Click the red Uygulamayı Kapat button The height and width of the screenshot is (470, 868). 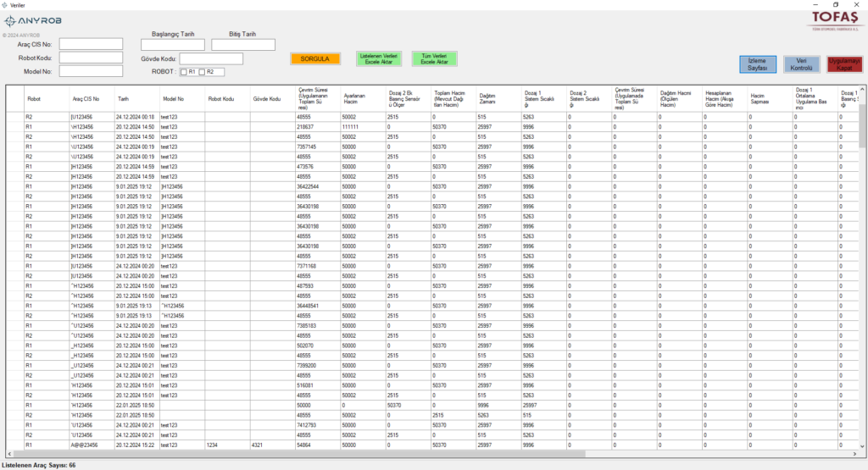[x=844, y=64]
